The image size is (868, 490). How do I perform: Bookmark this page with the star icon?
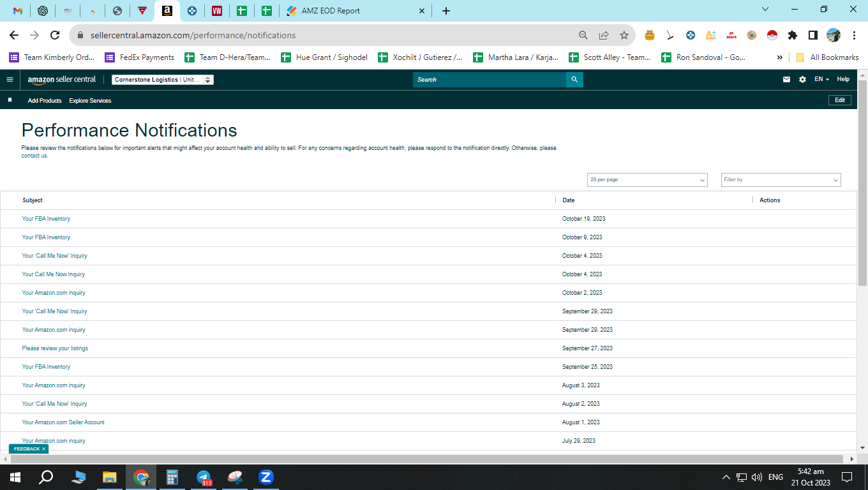click(624, 35)
